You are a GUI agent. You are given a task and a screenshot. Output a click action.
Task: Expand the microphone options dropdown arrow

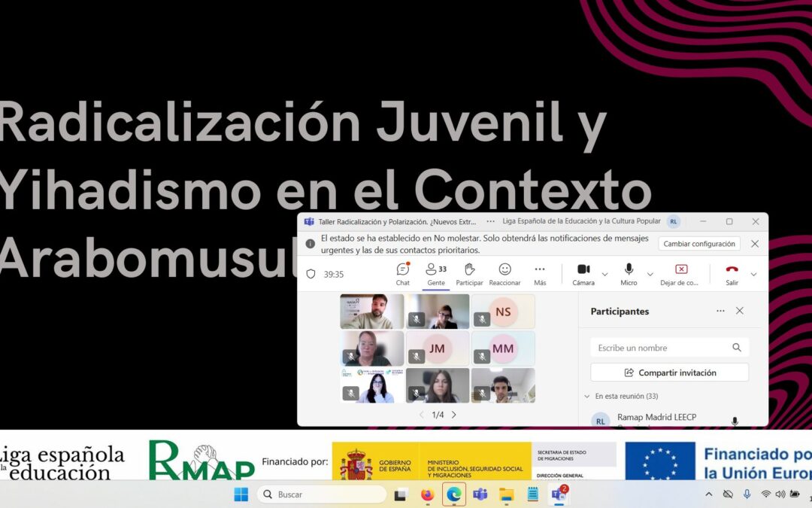[650, 275]
